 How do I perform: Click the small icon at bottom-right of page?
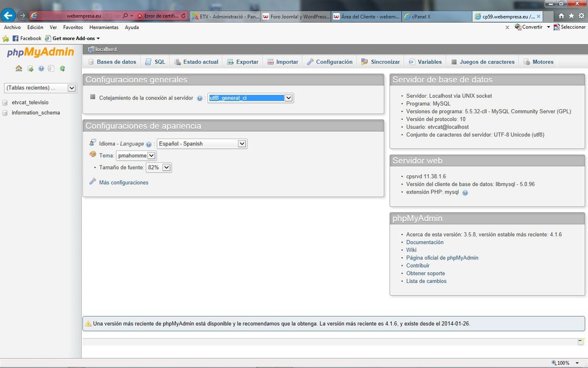581,342
